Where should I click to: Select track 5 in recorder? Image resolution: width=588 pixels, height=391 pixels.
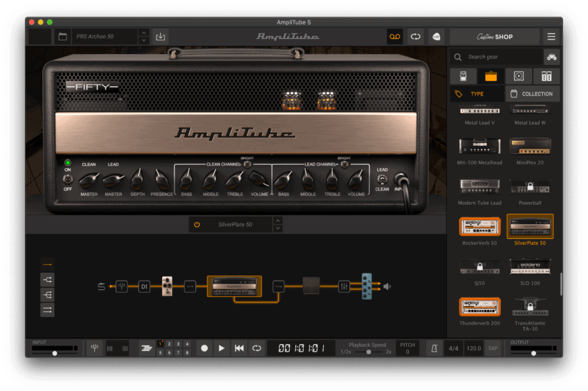pyautogui.click(x=160, y=353)
